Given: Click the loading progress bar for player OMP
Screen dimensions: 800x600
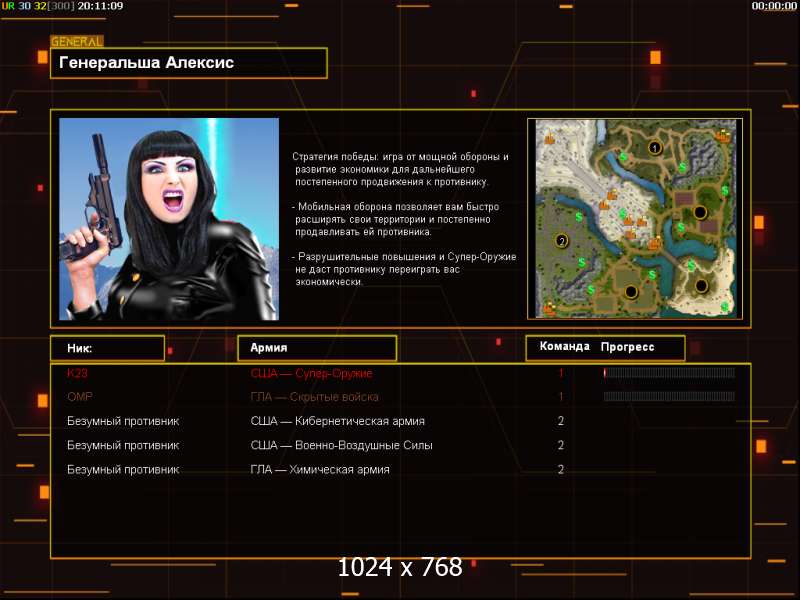Looking at the screenshot, I should (669, 396).
